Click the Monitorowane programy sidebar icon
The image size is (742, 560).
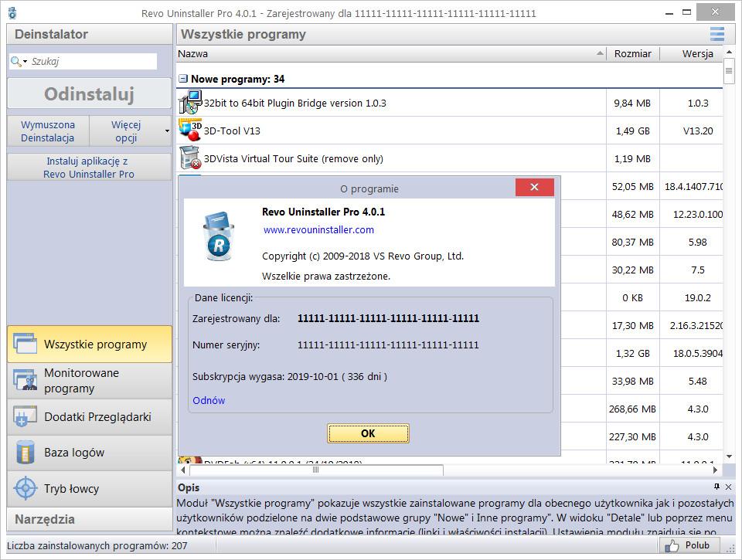[25, 380]
